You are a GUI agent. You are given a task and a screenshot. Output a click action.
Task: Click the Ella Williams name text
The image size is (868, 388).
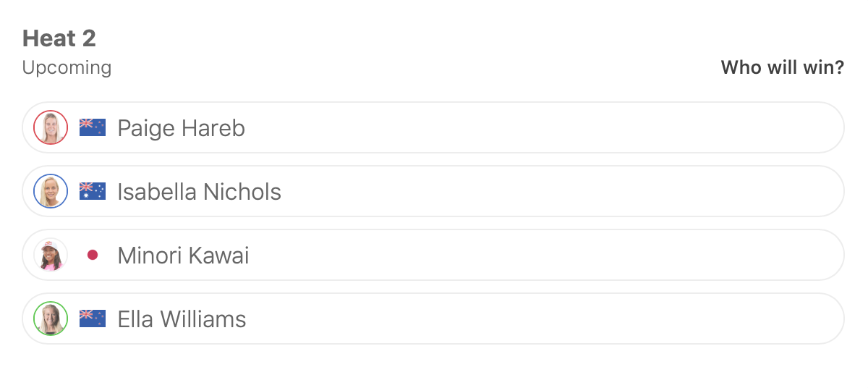pyautogui.click(x=182, y=319)
